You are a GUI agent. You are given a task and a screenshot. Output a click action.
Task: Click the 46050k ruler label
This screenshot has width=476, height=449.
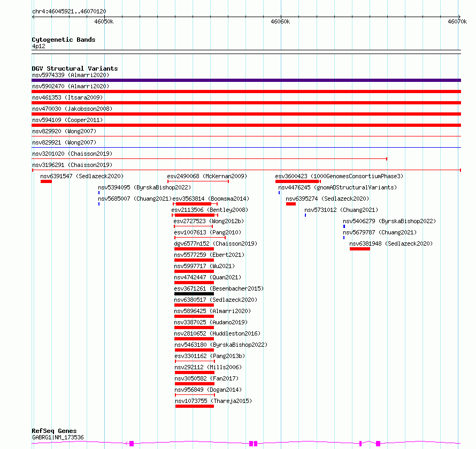104,21
